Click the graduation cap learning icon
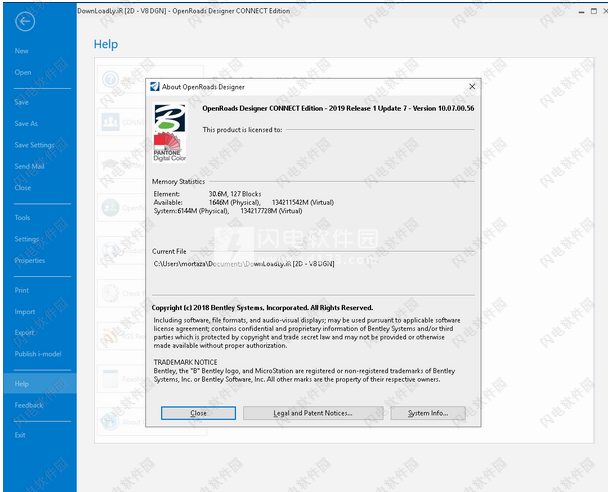Viewport: 608px width, 492px height. click(x=110, y=165)
